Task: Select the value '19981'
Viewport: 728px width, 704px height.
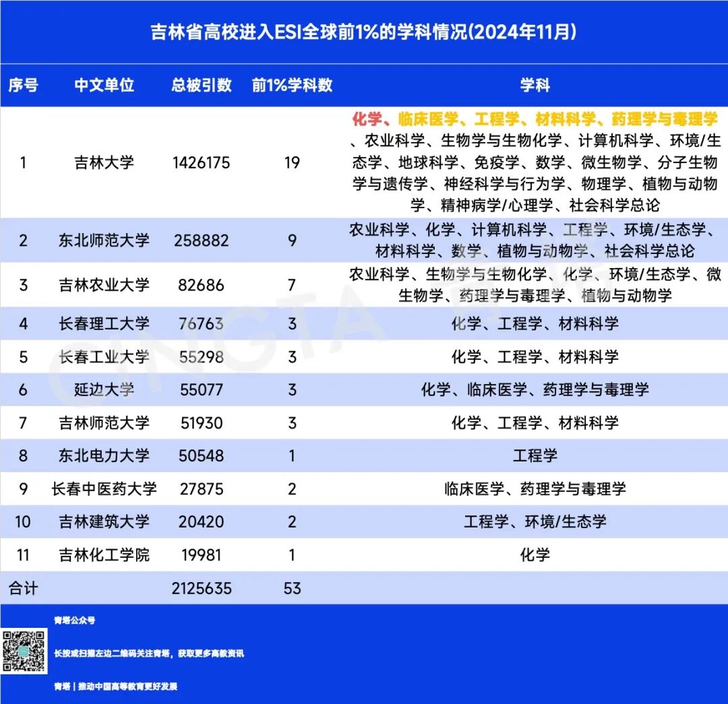Action: (202, 555)
